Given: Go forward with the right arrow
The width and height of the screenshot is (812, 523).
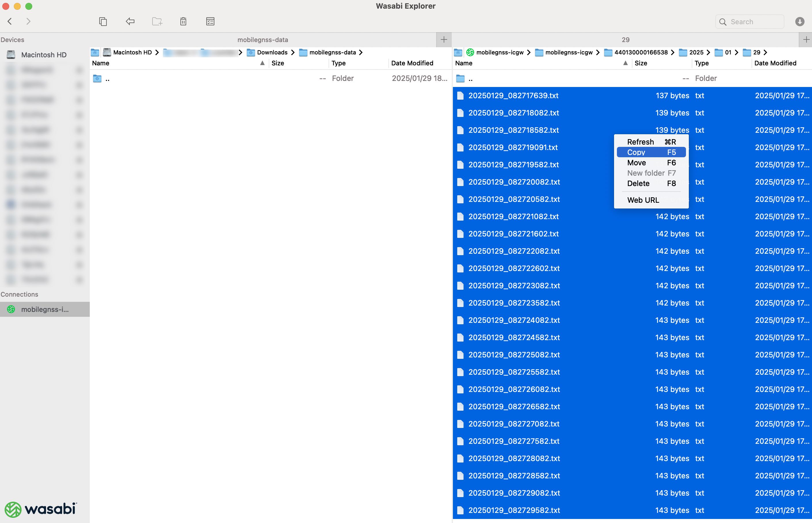Looking at the screenshot, I should (28, 21).
